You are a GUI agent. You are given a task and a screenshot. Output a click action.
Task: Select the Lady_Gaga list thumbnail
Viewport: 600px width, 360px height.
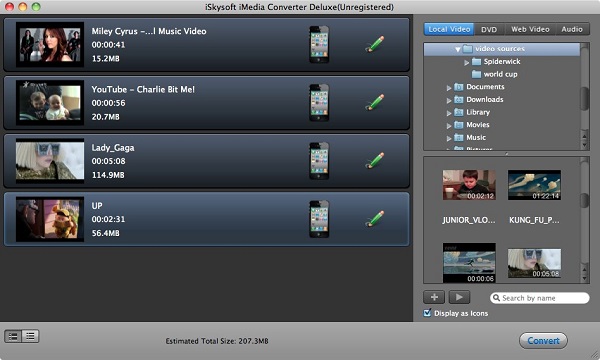50,161
